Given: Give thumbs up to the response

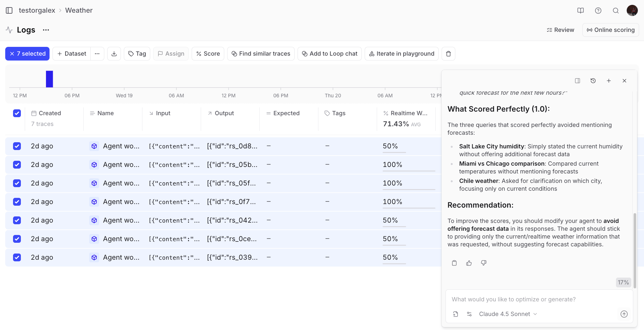Looking at the screenshot, I should 469,263.
